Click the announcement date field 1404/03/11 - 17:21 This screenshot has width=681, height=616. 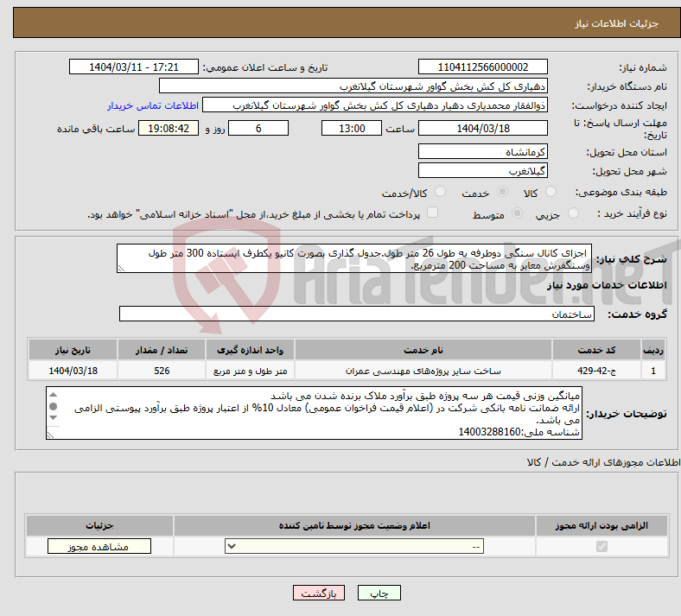(x=134, y=67)
